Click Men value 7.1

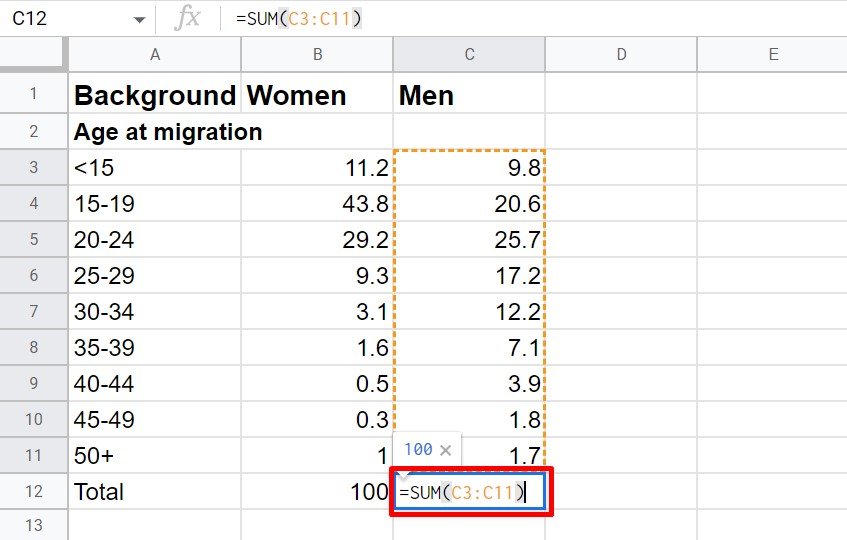(469, 347)
